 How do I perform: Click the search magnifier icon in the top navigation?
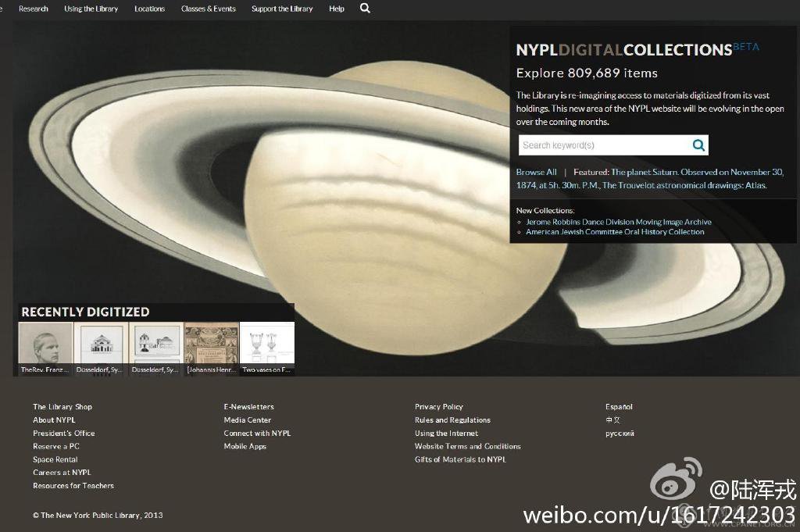click(365, 8)
